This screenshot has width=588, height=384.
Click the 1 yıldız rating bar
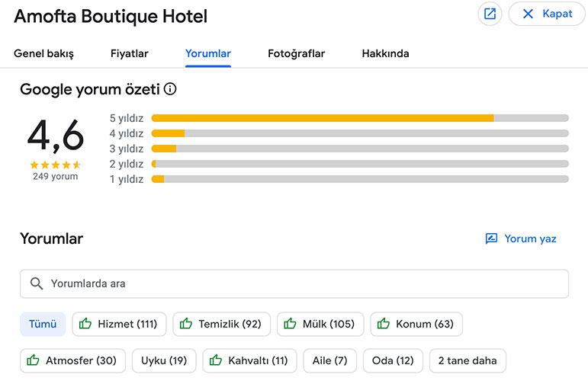[359, 179]
